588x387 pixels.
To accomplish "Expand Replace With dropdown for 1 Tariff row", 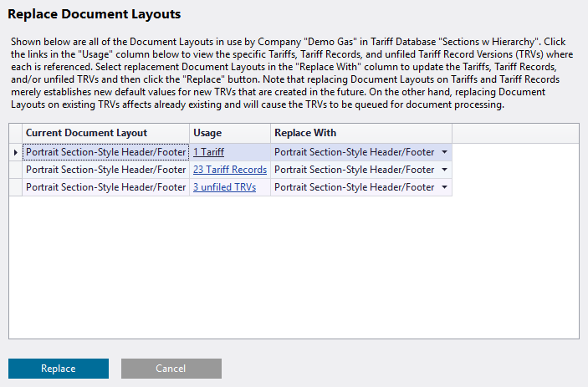I will point(444,152).
